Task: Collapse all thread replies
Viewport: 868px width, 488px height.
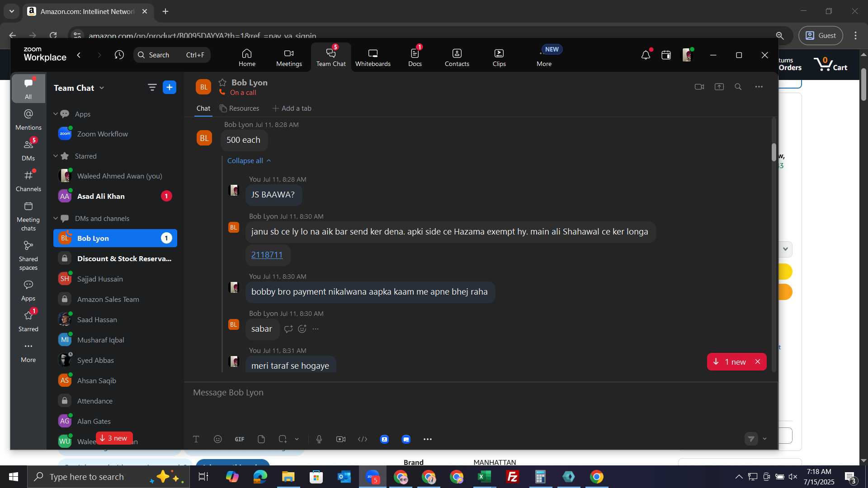Action: [249, 160]
